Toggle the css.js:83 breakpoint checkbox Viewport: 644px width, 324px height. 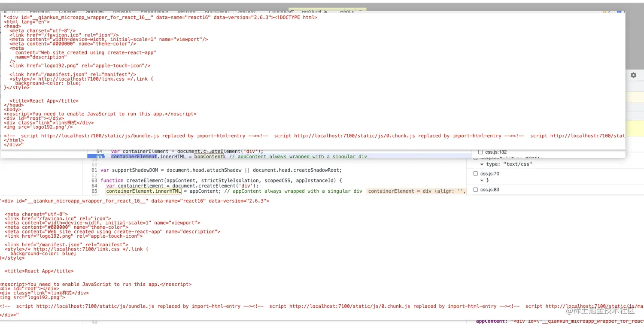[x=475, y=190]
